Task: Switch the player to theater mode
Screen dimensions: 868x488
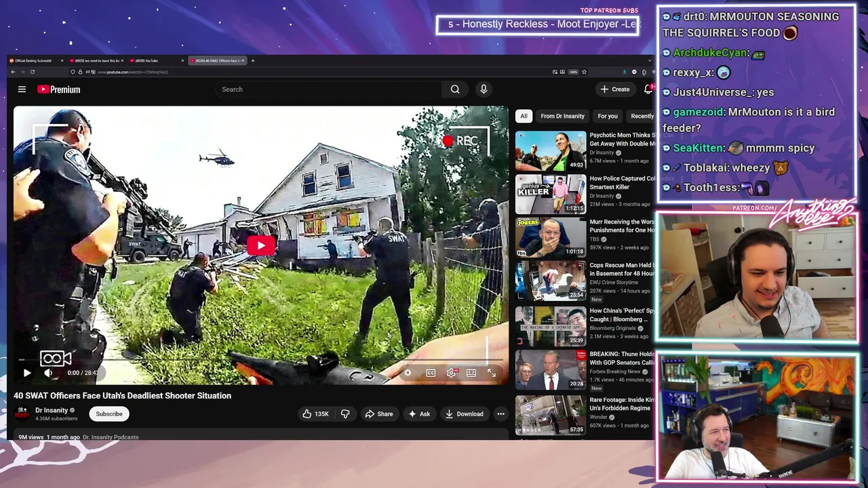Action: point(471,373)
